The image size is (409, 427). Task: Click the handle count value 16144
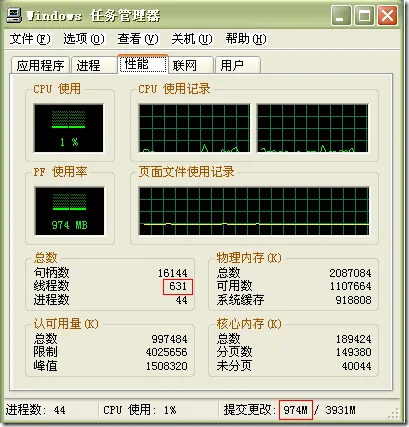173,273
